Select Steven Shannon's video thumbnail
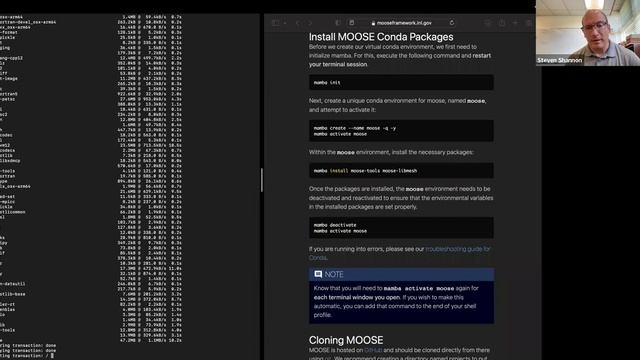The height and width of the screenshot is (360, 640). [588, 33]
